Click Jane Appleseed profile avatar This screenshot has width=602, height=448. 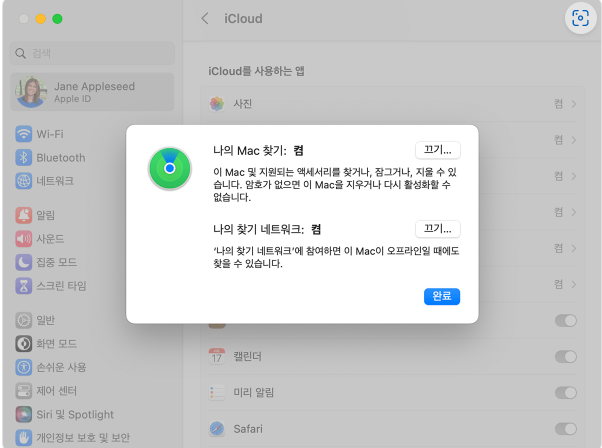(31, 92)
